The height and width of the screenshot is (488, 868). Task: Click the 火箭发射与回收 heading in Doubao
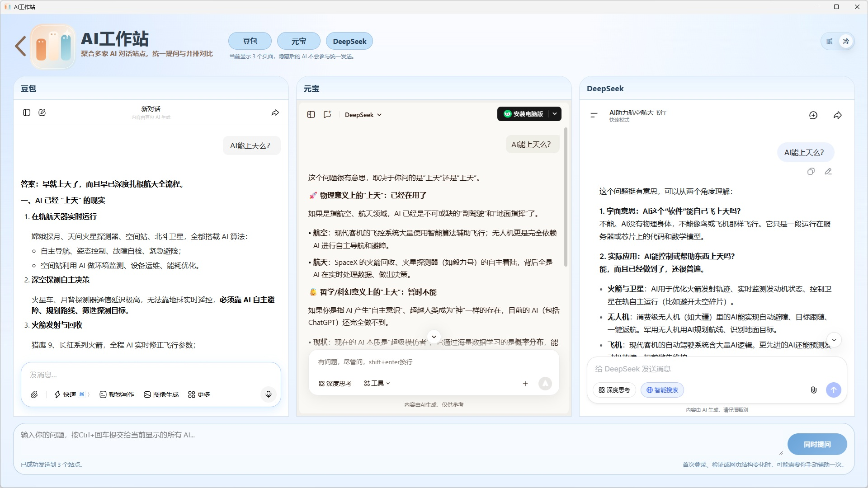[57, 325]
